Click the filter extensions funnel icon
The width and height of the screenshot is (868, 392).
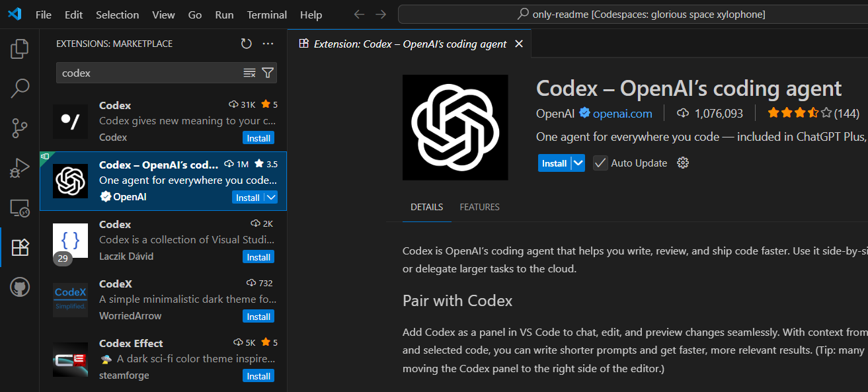(267, 73)
